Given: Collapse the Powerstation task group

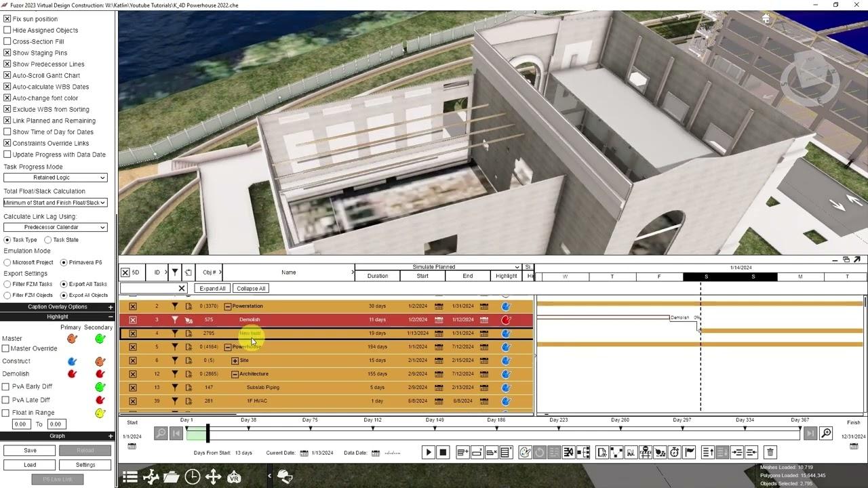Looking at the screenshot, I should (228, 306).
